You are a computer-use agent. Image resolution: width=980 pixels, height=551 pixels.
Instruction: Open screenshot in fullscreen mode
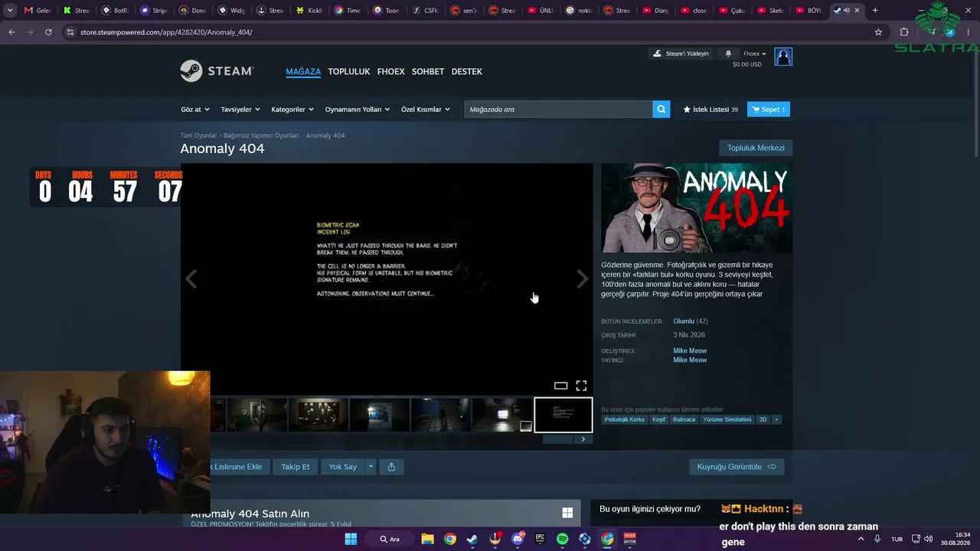(581, 386)
